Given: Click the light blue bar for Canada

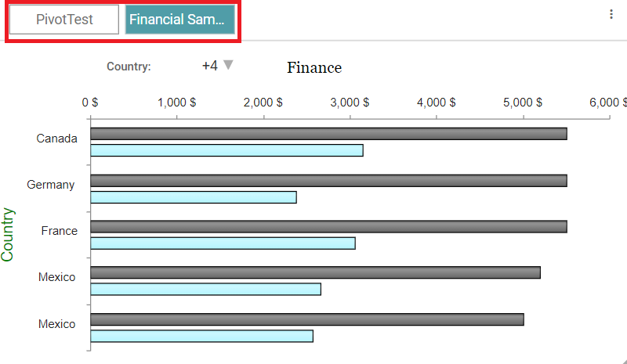Looking at the screenshot, I should click(x=227, y=150).
